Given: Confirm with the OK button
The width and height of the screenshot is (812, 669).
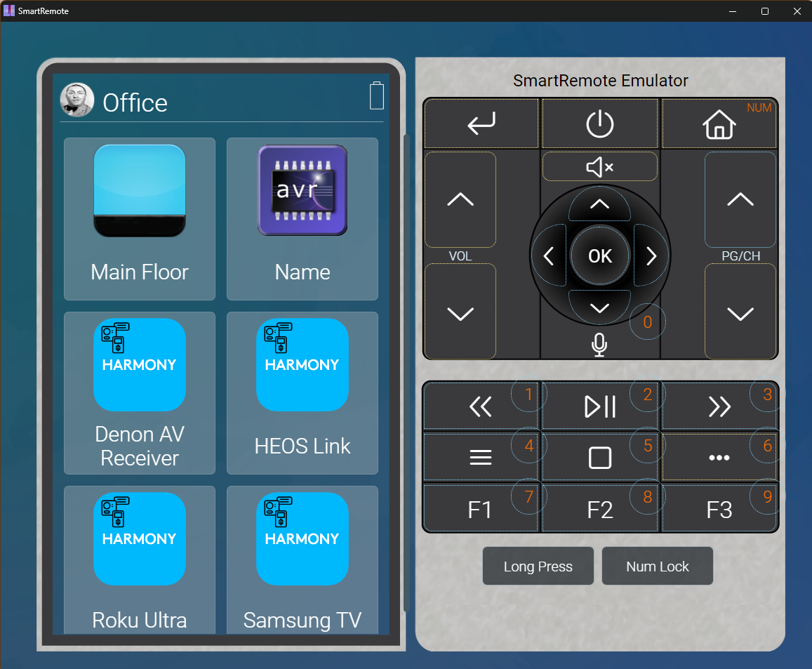Looking at the screenshot, I should (599, 256).
